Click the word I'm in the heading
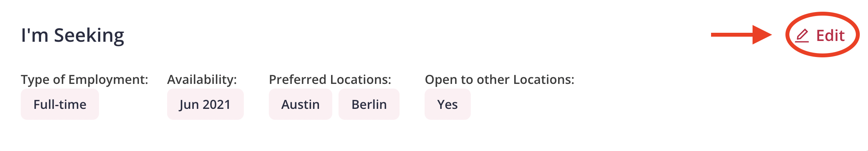This screenshot has height=151, width=868. (x=35, y=35)
